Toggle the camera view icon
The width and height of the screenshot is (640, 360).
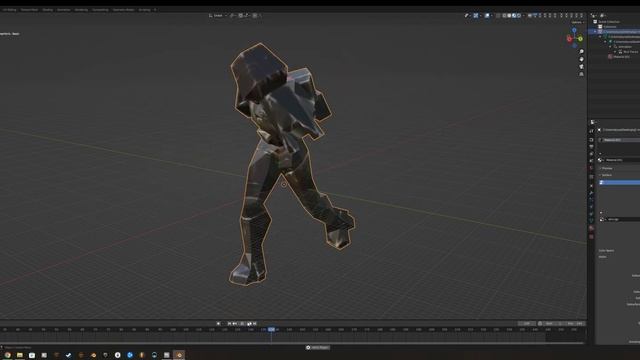pos(581,67)
